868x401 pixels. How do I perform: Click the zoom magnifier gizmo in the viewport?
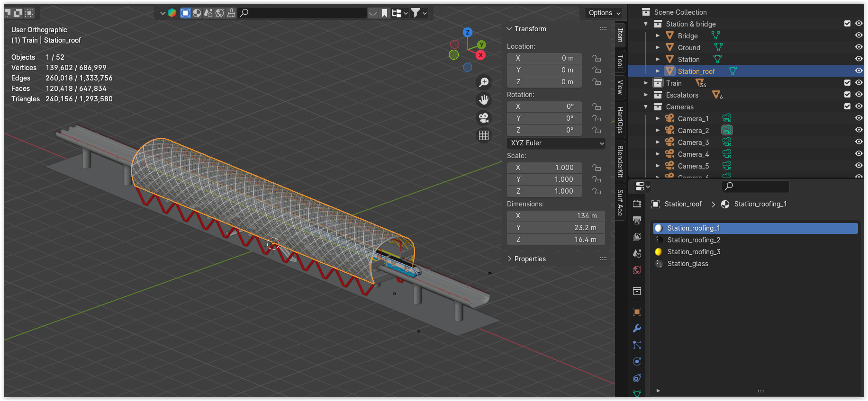(x=484, y=82)
